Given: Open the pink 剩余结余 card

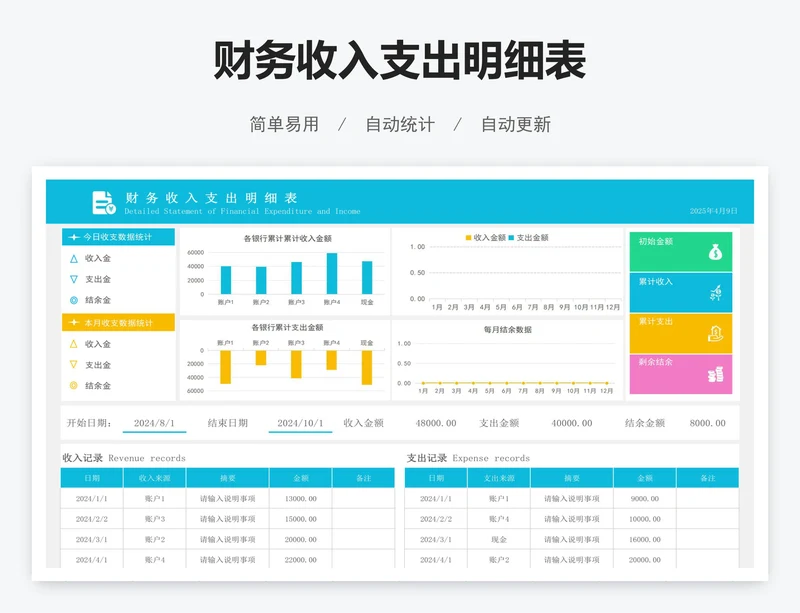Looking at the screenshot, I should coord(681,374).
